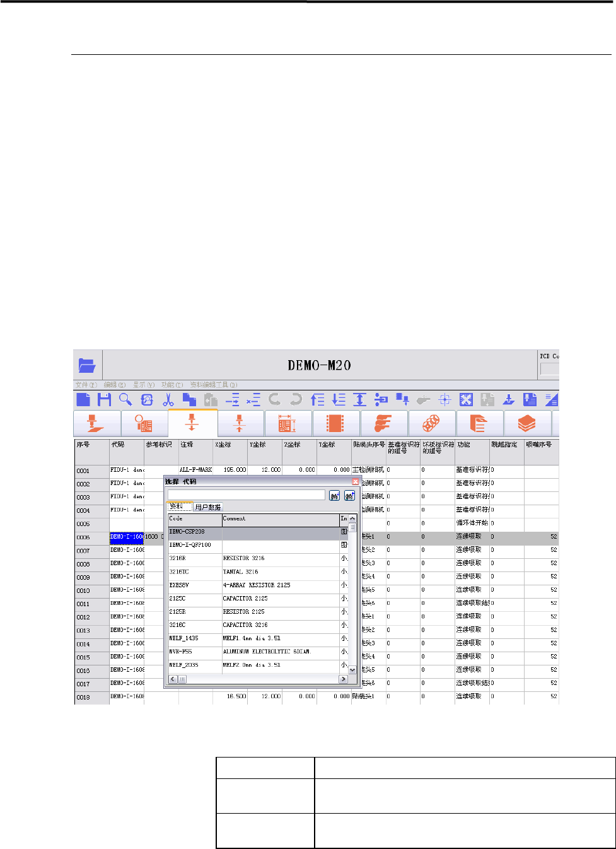This screenshot has width=616, height=849.
Task: Click the move rows up icon
Action: pyautogui.click(x=317, y=399)
